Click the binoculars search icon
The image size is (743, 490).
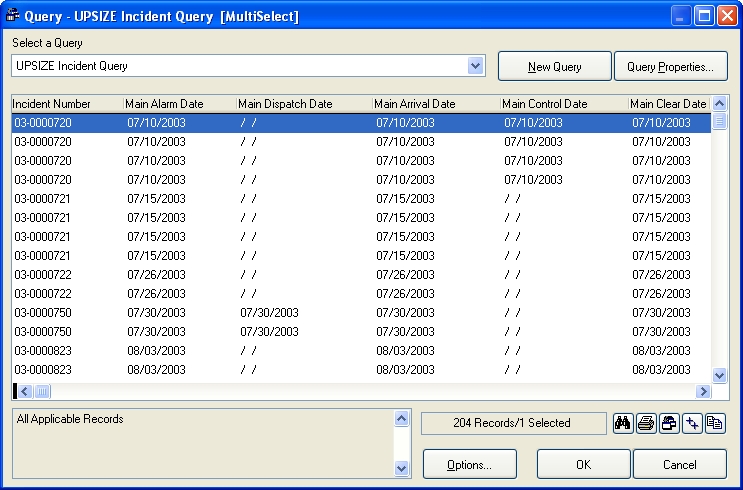(623, 423)
